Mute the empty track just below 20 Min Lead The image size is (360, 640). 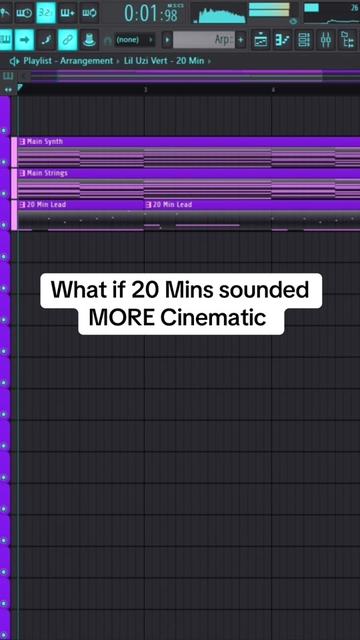pyautogui.click(x=4, y=256)
